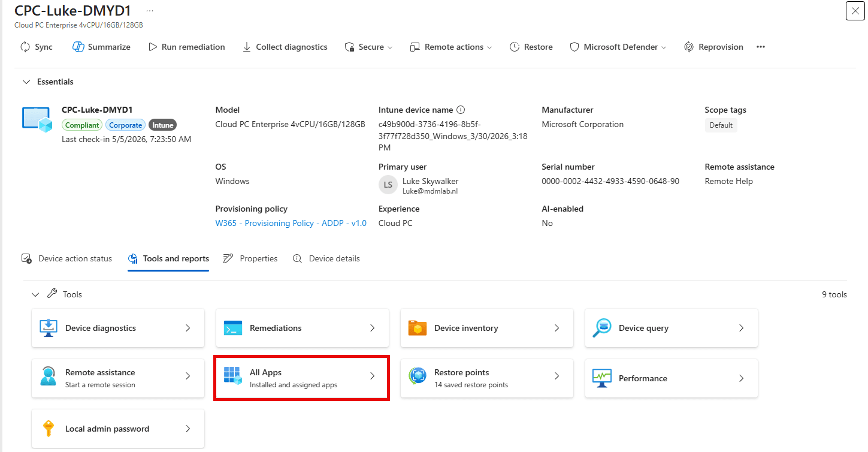
Task: Open the Device details tab
Action: tap(326, 258)
